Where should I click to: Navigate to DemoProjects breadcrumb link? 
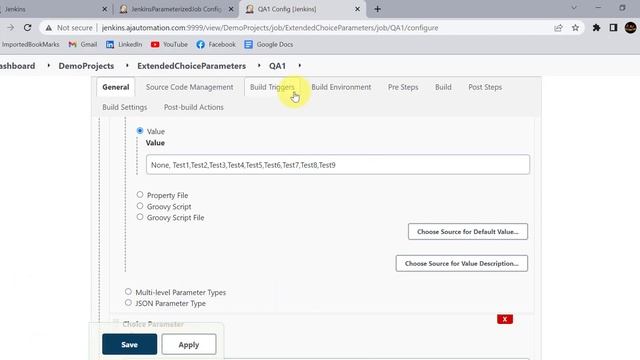coord(86,66)
